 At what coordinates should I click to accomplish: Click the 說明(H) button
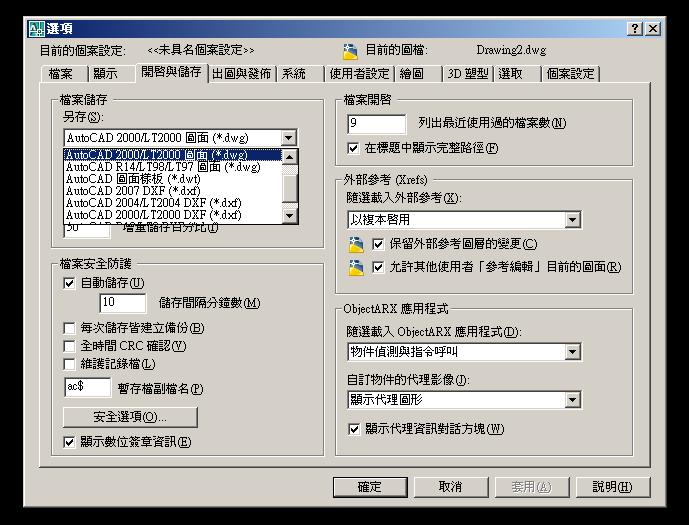(613, 487)
